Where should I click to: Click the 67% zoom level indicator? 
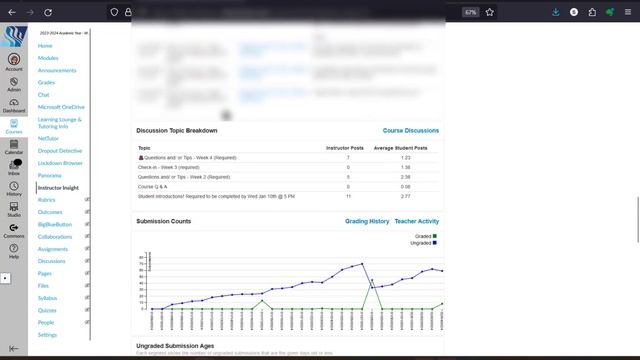pos(470,12)
